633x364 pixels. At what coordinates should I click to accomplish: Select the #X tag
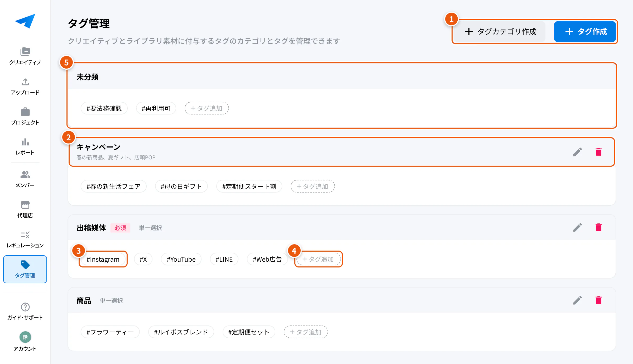[x=143, y=259]
